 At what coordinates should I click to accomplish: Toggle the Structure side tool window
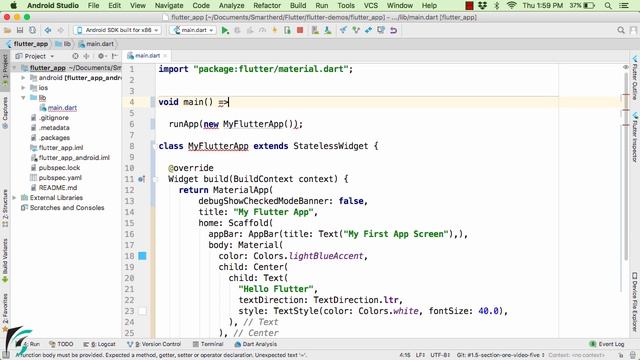5,208
